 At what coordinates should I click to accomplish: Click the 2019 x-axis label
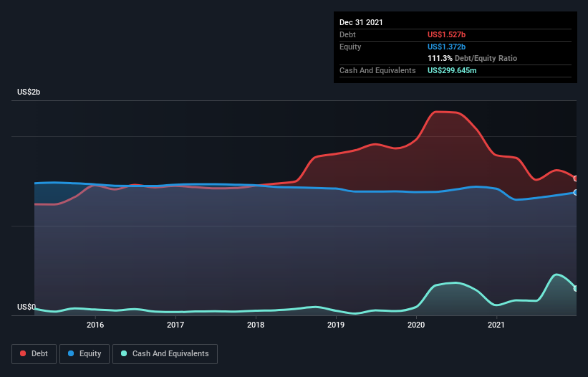pos(336,325)
